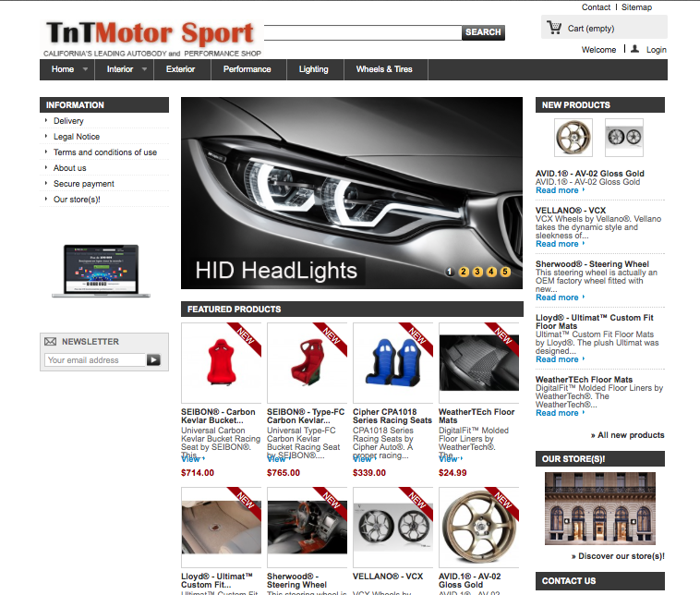Click the $339.00 price text
Screen dimensions: 700x595
[x=369, y=473]
